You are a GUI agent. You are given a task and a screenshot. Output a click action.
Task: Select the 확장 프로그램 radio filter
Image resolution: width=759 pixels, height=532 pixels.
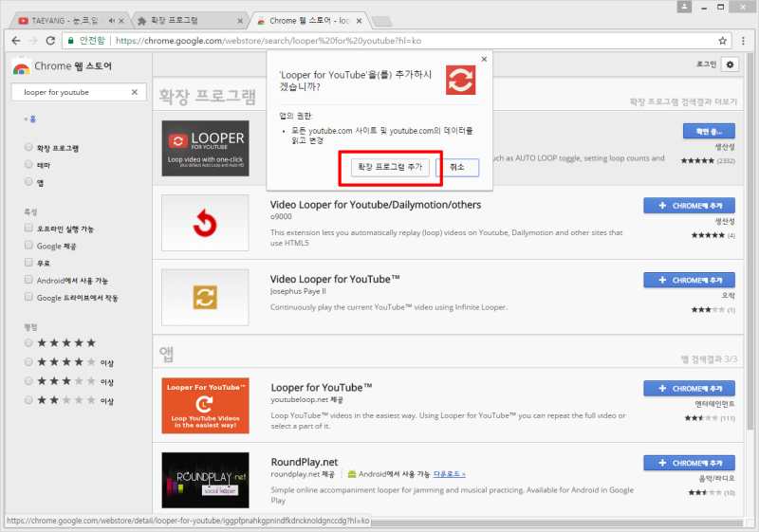pos(28,147)
